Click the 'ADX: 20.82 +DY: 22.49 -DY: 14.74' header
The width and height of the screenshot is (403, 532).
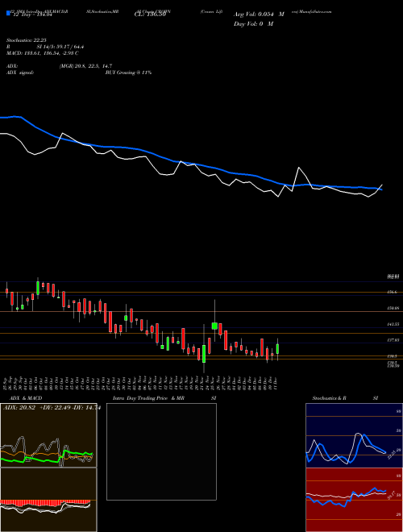click(x=52, y=408)
